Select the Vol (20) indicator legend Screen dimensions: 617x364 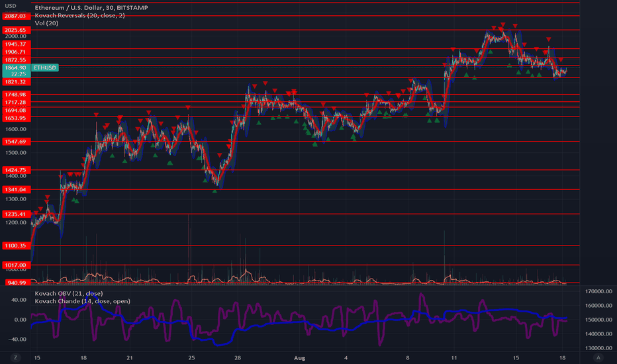click(x=46, y=23)
